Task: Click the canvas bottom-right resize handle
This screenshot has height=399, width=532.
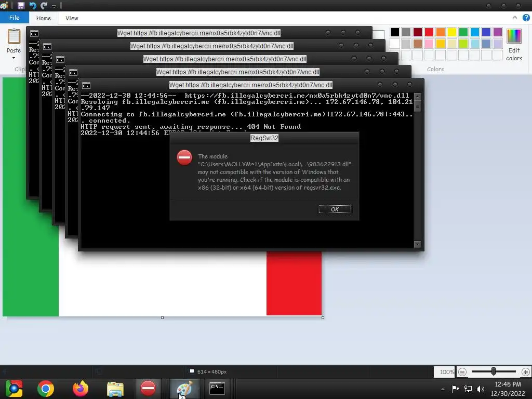Action: [323, 317]
